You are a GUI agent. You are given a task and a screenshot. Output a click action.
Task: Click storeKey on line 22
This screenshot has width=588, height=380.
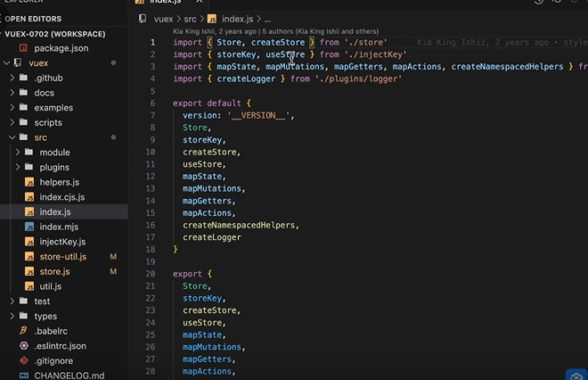click(202, 299)
